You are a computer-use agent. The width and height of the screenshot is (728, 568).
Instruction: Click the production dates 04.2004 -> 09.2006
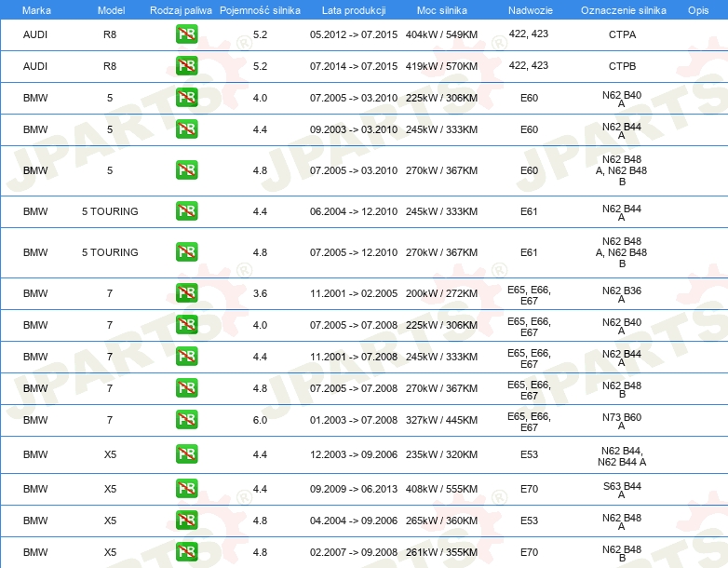(x=354, y=521)
